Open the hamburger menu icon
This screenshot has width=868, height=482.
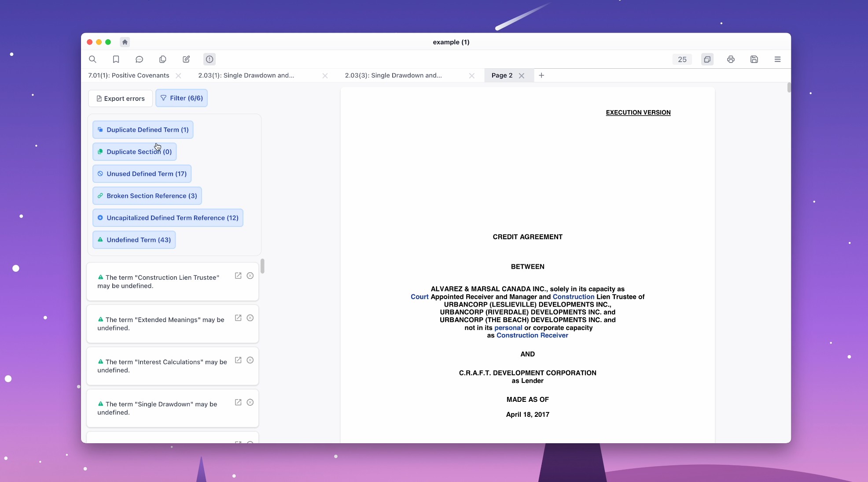(777, 59)
